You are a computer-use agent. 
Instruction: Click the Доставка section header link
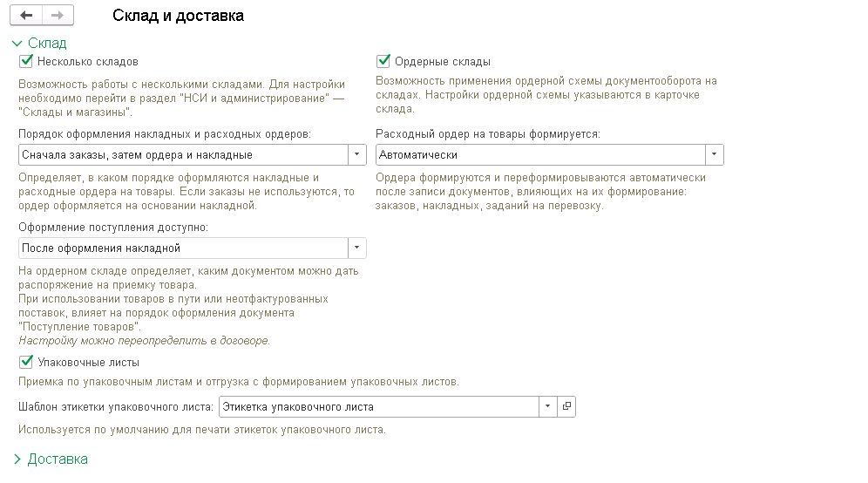(x=58, y=459)
